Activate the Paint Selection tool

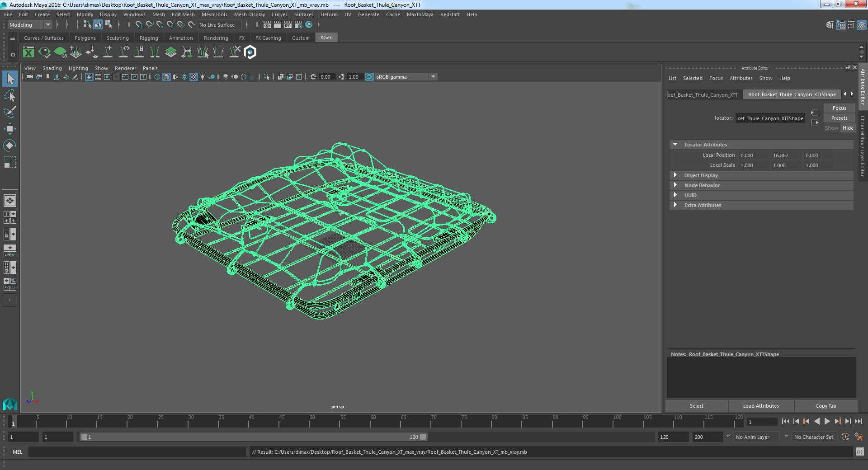tap(9, 112)
